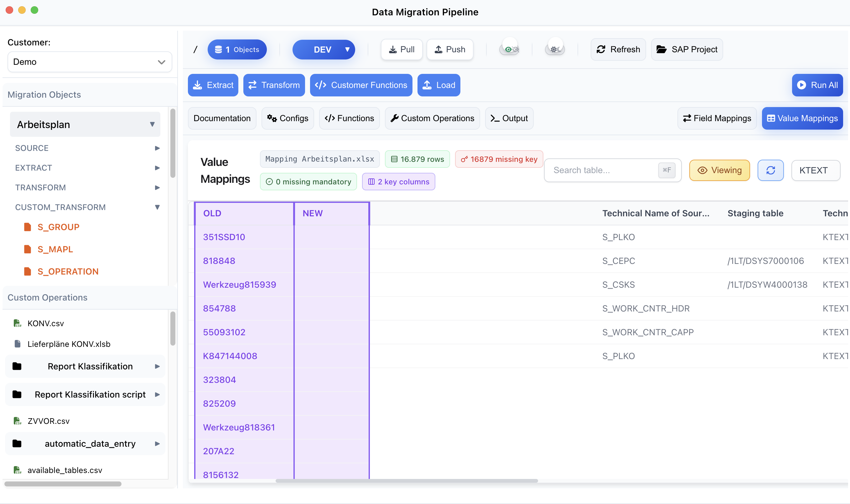
Task: Expand the SOURCE tree section
Action: click(87, 148)
